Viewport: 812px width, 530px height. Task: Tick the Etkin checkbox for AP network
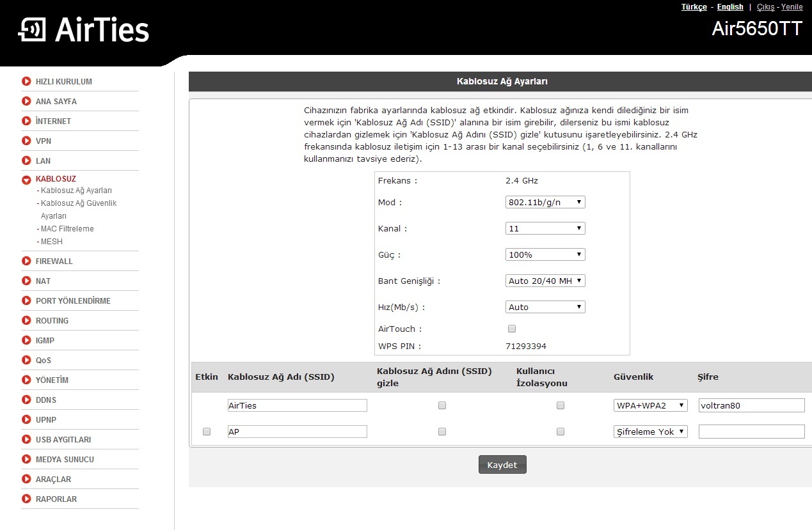tap(207, 432)
